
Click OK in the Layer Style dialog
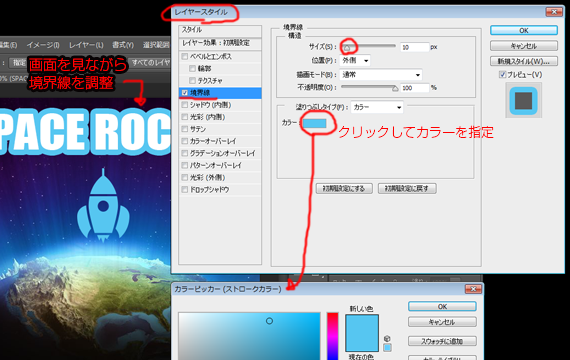click(x=524, y=31)
